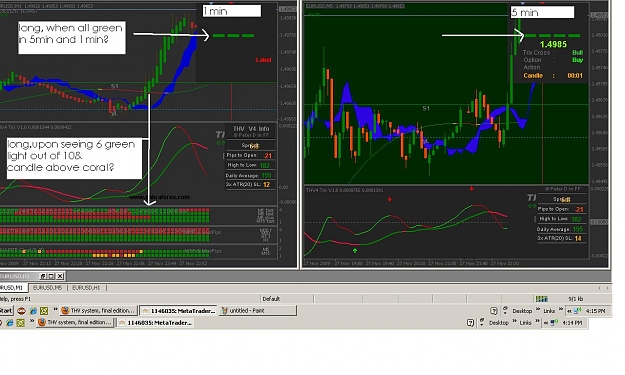Click the 'Option: Buy' line on 5 min chart
This screenshot has height=375, width=625.
point(553,60)
